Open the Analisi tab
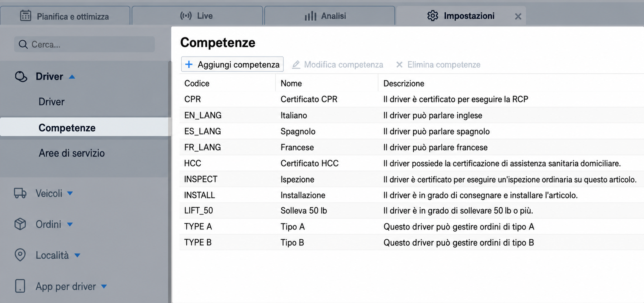The width and height of the screenshot is (644, 303). pos(329,16)
